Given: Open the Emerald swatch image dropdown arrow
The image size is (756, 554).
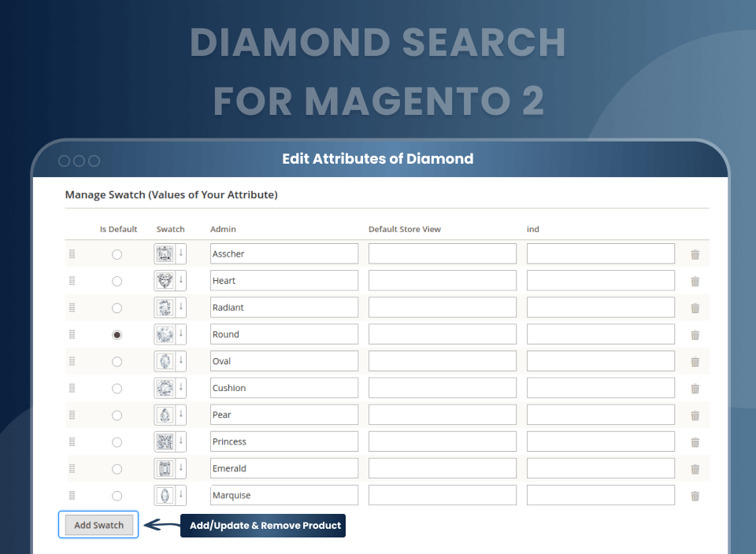Looking at the screenshot, I should click(181, 467).
